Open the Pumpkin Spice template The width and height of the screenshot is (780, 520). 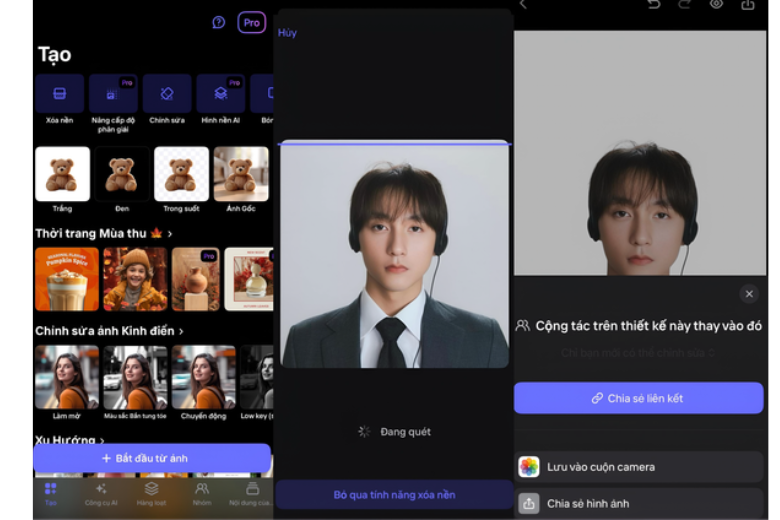point(67,279)
